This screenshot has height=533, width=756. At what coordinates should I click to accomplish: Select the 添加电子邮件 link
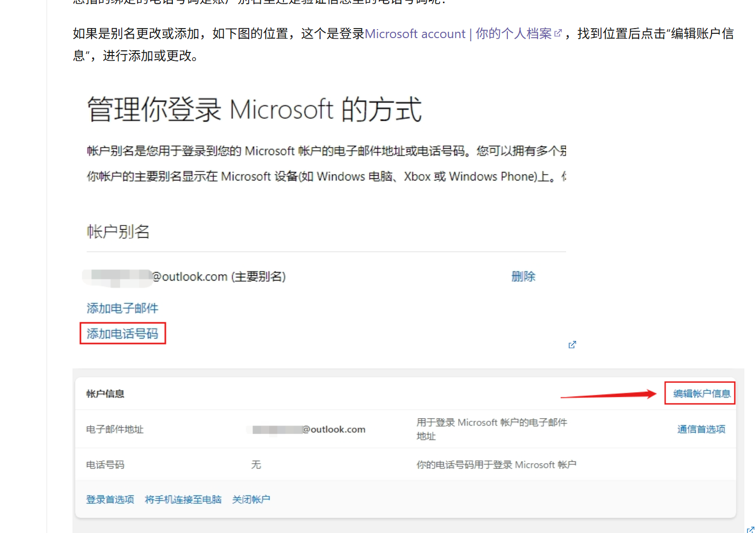[122, 308]
